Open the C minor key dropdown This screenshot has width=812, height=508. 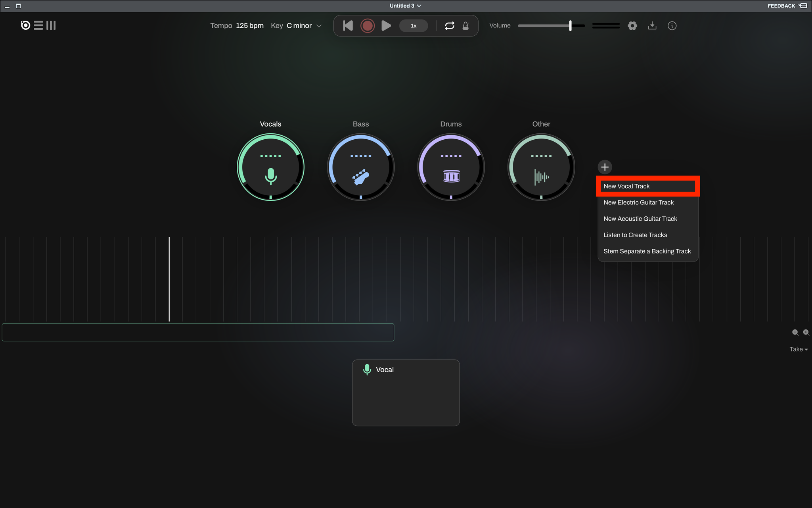coord(304,26)
